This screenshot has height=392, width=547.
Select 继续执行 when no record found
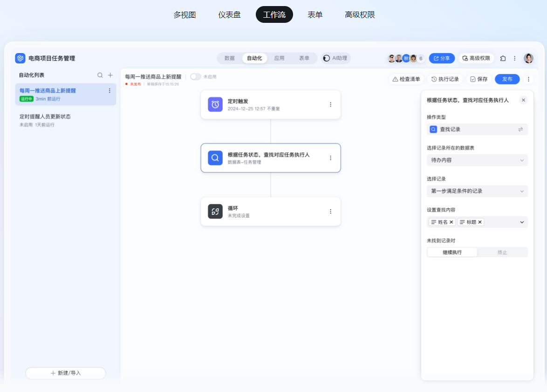click(x=452, y=252)
